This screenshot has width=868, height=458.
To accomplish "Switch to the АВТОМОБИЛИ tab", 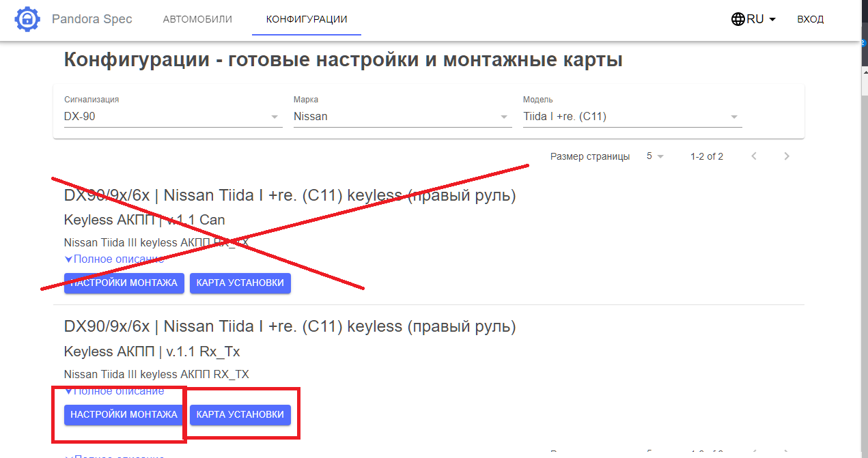I will pyautogui.click(x=197, y=19).
